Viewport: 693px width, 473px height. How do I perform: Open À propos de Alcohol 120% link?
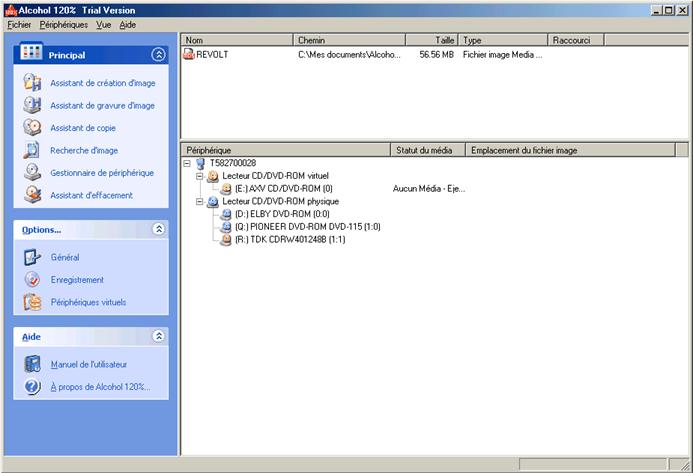(100, 387)
